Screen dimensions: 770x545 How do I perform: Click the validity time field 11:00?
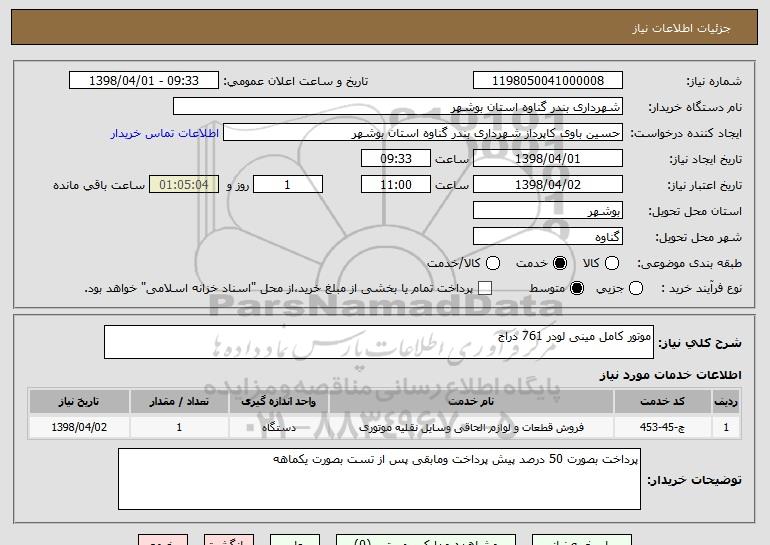point(396,185)
